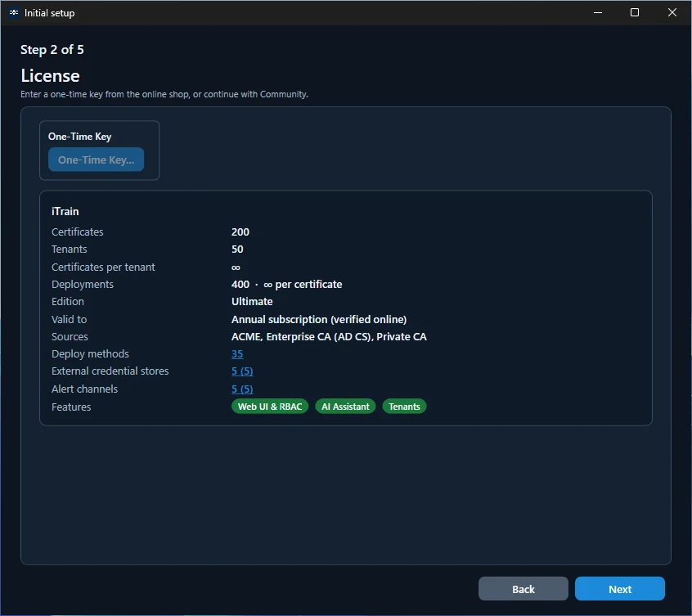The image size is (692, 616).
Task: Click the Sources value listing ACME
Action: 329,337
